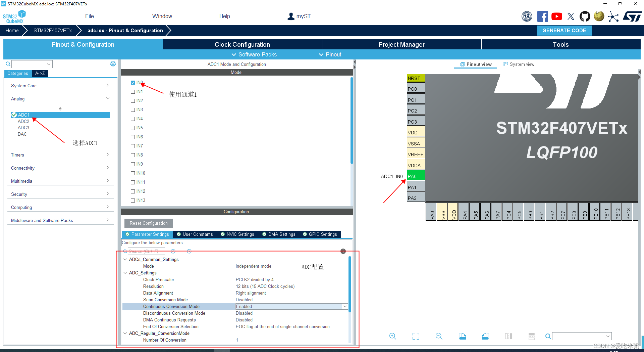Click the STM32F407VETx breadcrumb
The width and height of the screenshot is (644, 352).
pyautogui.click(x=53, y=30)
